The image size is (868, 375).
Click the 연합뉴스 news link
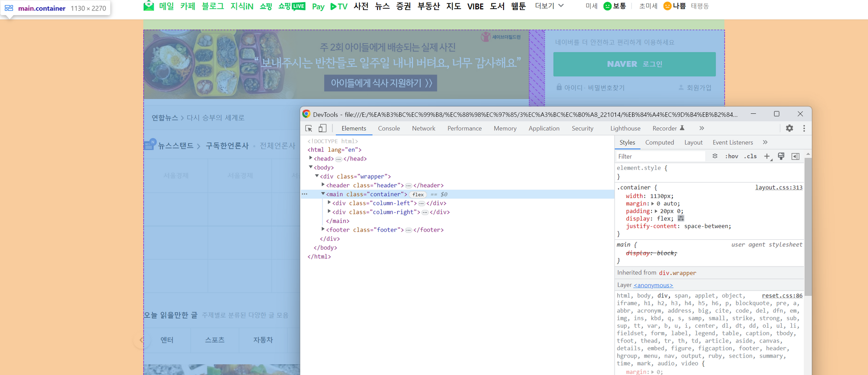[164, 117]
